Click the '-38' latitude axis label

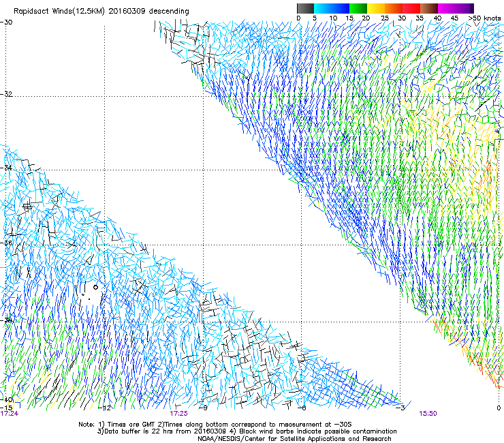click(6, 320)
